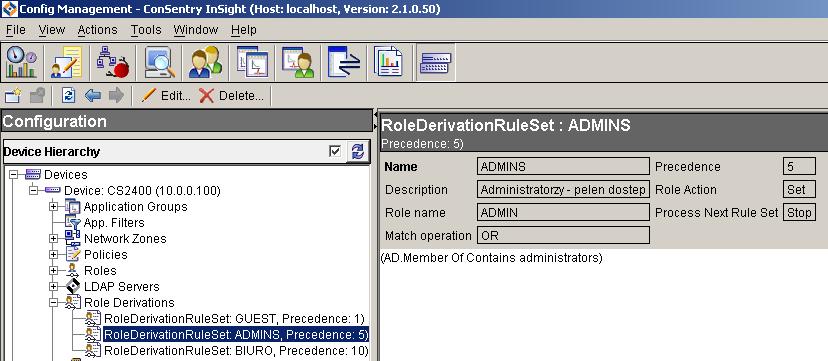Click the Process Next Rule Set Stop field
Viewport: 828px width, 361px height.
coord(799,213)
